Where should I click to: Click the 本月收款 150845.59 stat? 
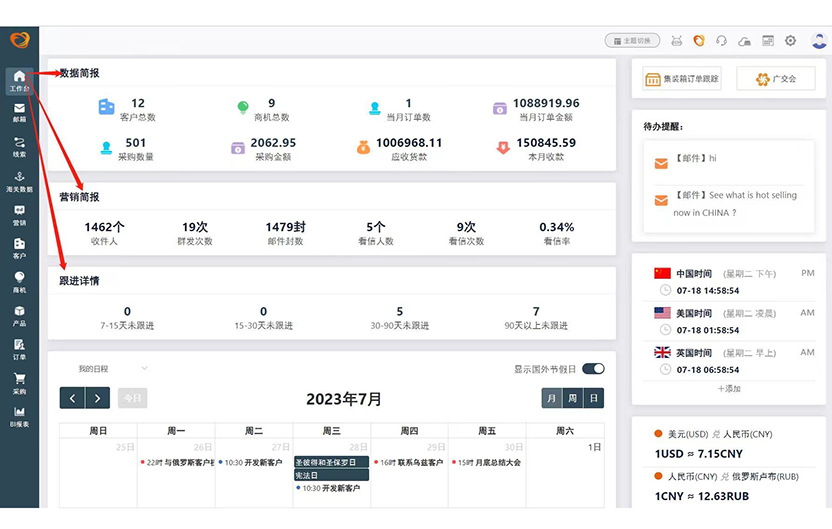click(x=536, y=149)
